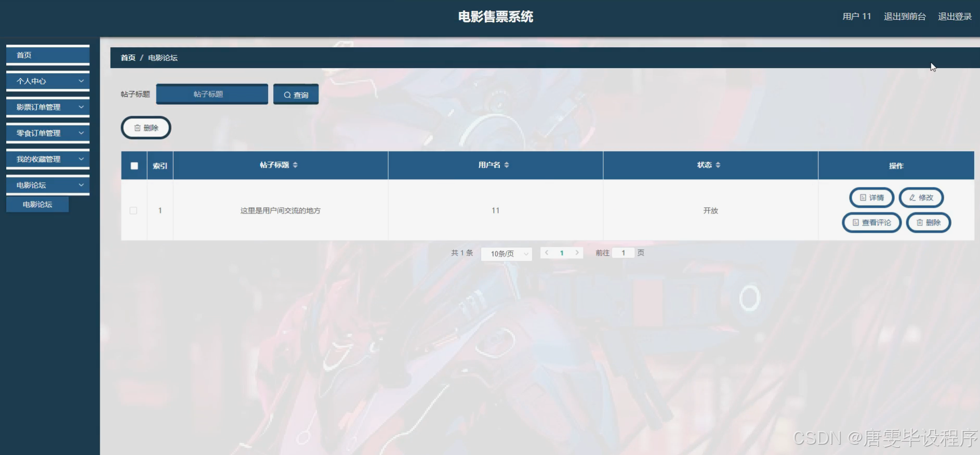Screen dimensions: 980x455
Task: Click the 电影售票系统 header title
Action: [495, 17]
